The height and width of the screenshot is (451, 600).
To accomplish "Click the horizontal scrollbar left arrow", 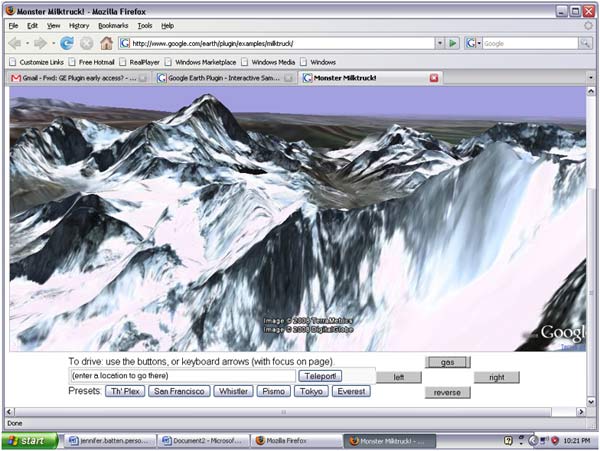I will pos(10,412).
